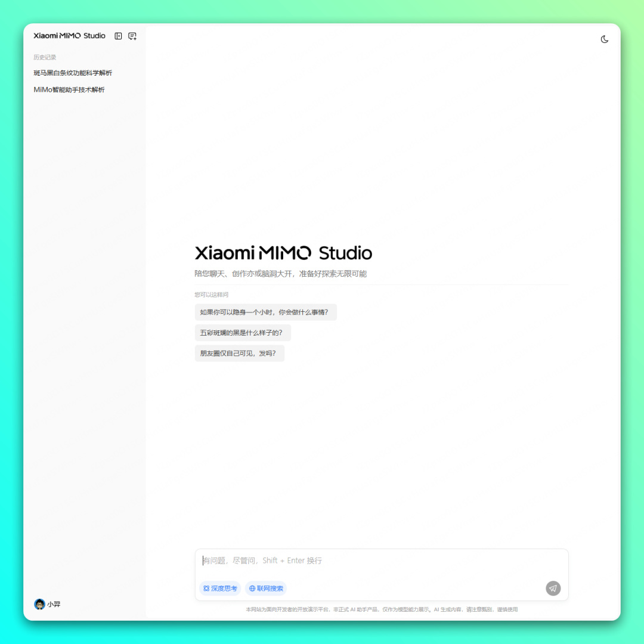Start a new chat conversation
Image resolution: width=644 pixels, height=644 pixels.
tap(132, 36)
